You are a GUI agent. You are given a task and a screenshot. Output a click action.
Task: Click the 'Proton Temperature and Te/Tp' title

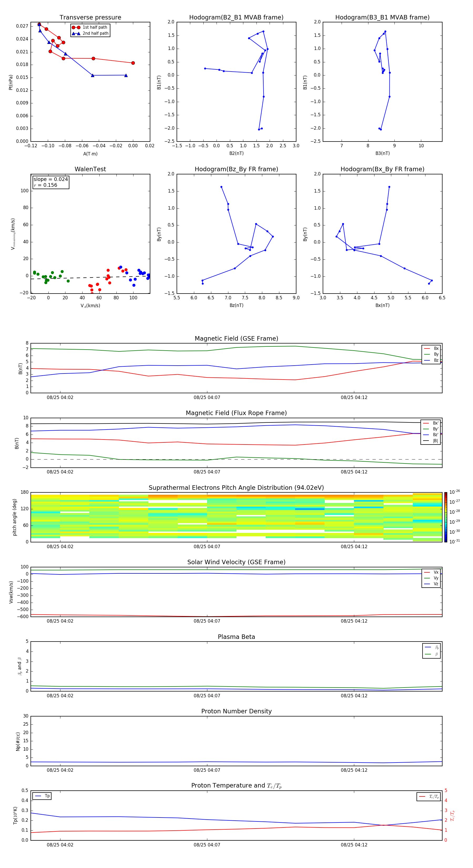pyautogui.click(x=236, y=786)
